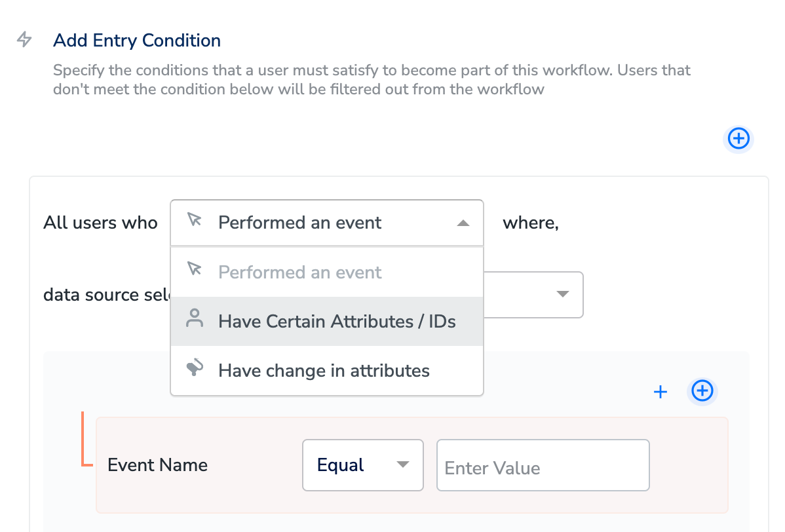Click the person icon for Have Certain Attributes
The image size is (785, 532).
coord(194,320)
